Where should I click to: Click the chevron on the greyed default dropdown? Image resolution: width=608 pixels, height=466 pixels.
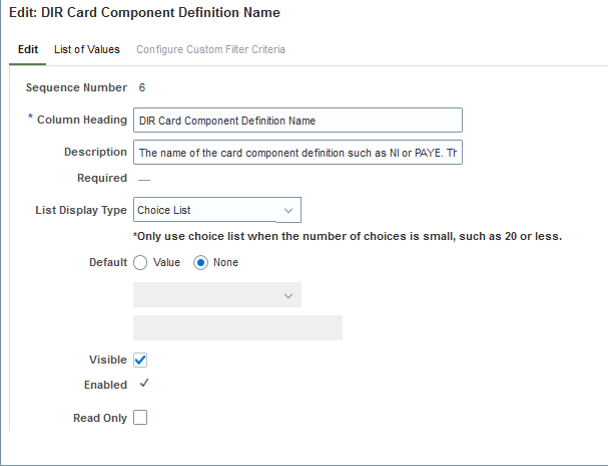tap(288, 295)
